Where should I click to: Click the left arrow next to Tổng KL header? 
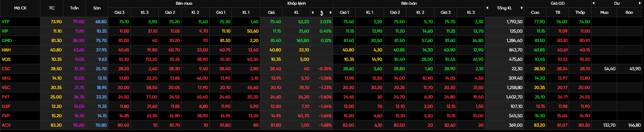point(487,8)
